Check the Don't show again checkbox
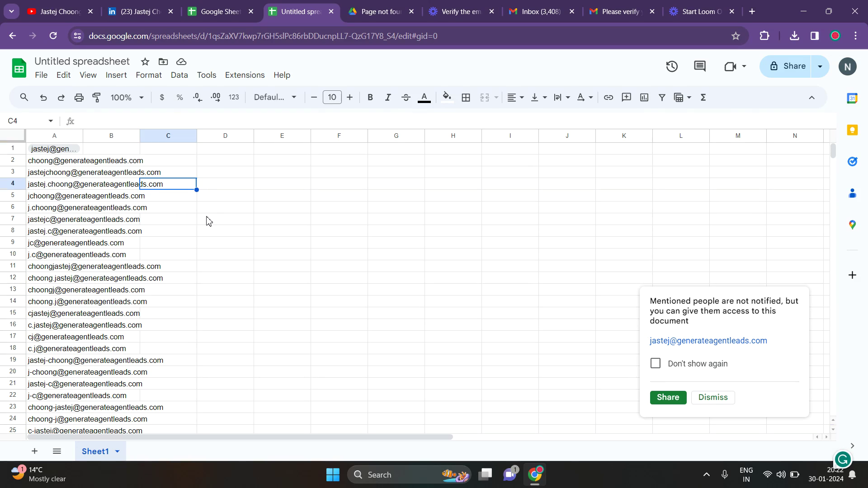This screenshot has height=488, width=868. tap(656, 363)
